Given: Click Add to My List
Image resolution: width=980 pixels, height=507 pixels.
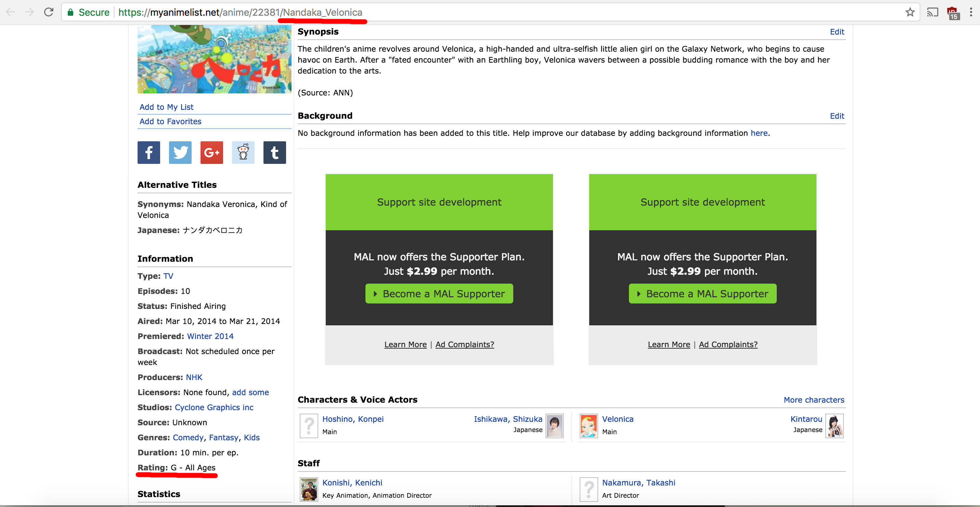Looking at the screenshot, I should coord(166,107).
